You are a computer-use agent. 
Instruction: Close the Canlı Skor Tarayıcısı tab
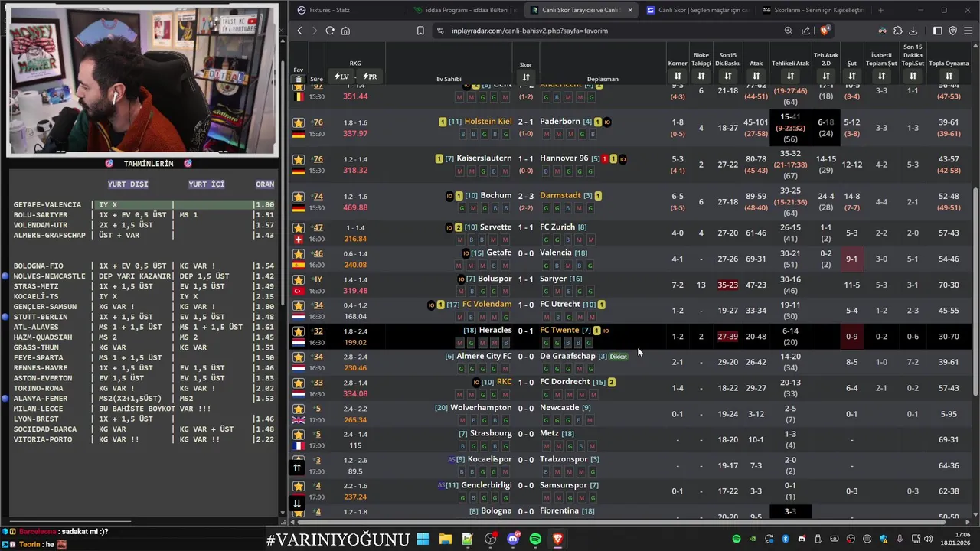pyautogui.click(x=630, y=10)
